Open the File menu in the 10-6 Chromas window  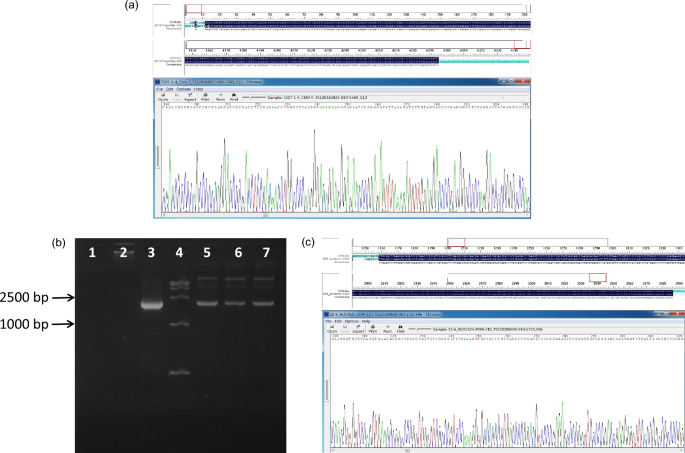[329, 321]
